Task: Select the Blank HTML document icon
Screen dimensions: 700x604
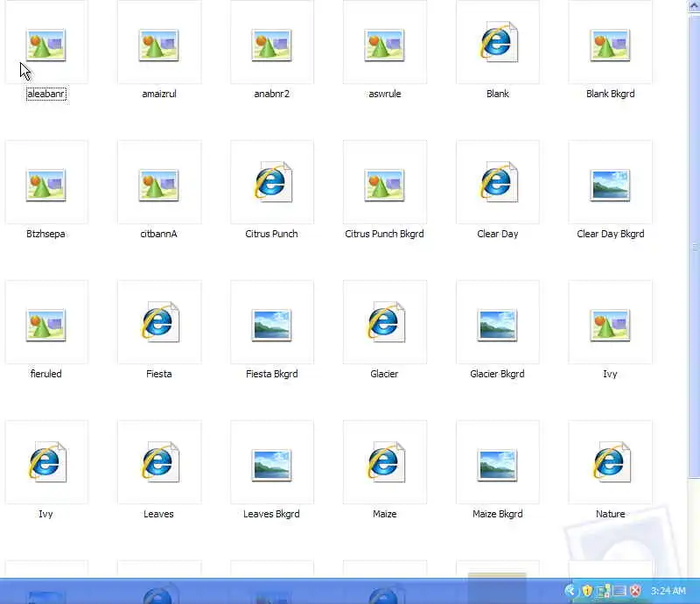Action: pyautogui.click(x=498, y=42)
